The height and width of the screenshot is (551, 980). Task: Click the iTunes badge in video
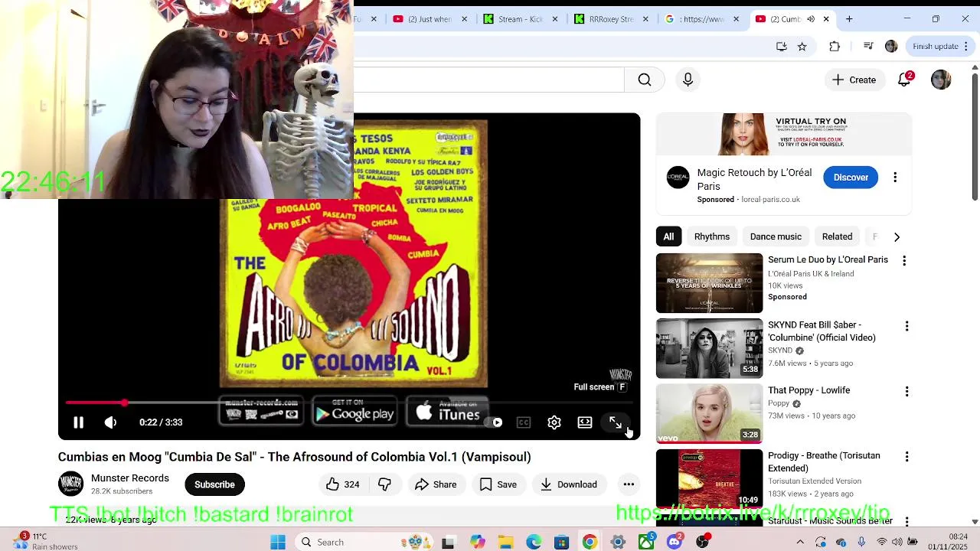448,411
